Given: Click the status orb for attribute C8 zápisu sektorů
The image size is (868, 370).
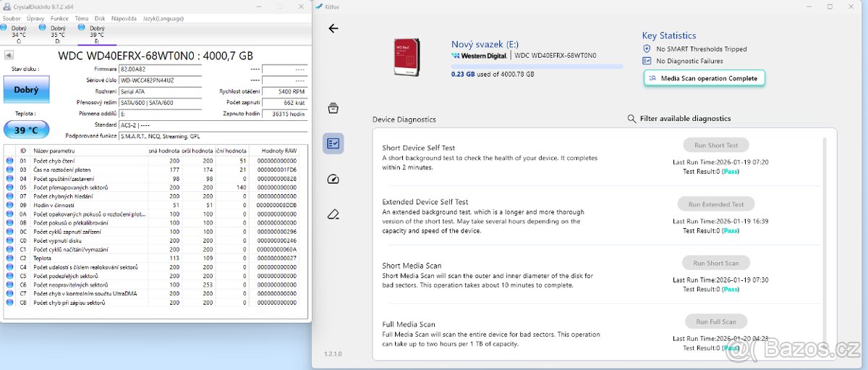Looking at the screenshot, I should tap(9, 303).
